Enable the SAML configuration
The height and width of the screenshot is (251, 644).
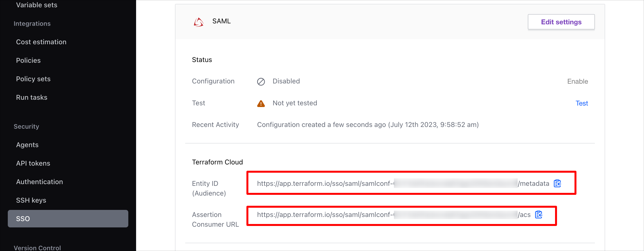577,81
